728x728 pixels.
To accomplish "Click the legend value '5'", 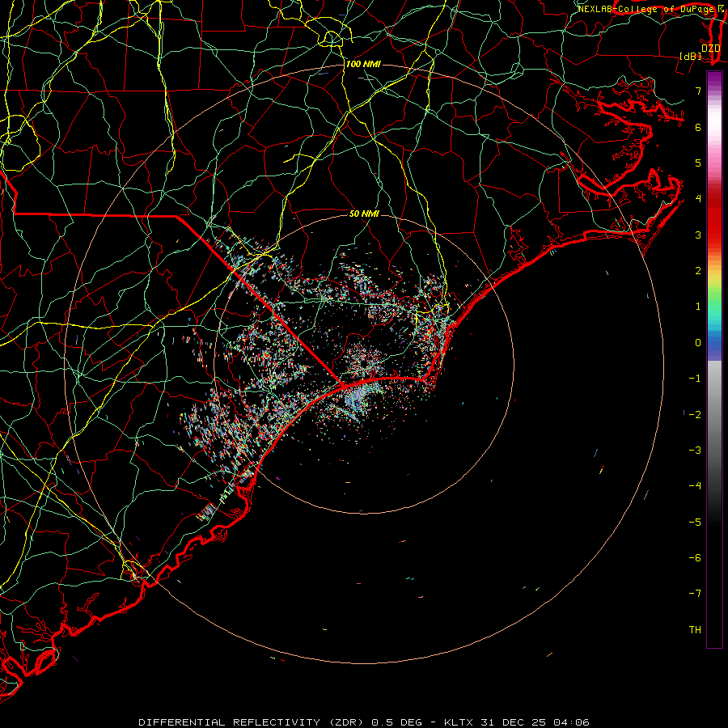I will coord(698,163).
